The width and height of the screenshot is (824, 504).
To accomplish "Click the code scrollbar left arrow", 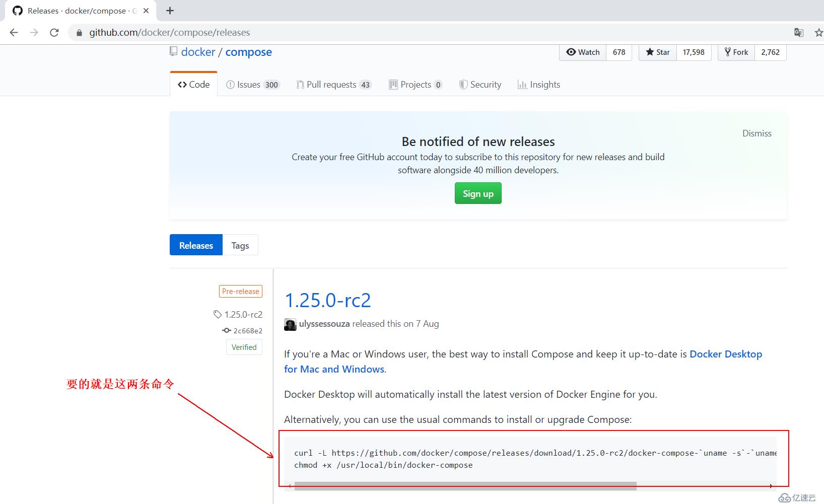I will tap(289, 486).
